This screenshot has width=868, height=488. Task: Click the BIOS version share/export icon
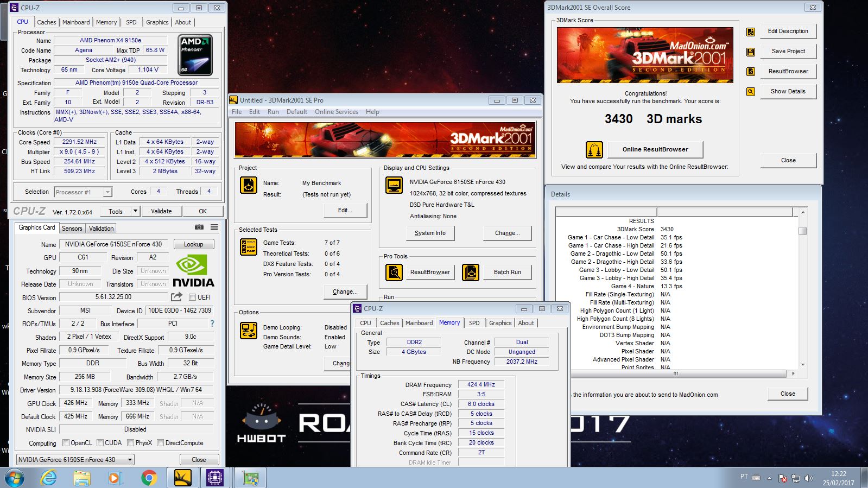176,297
